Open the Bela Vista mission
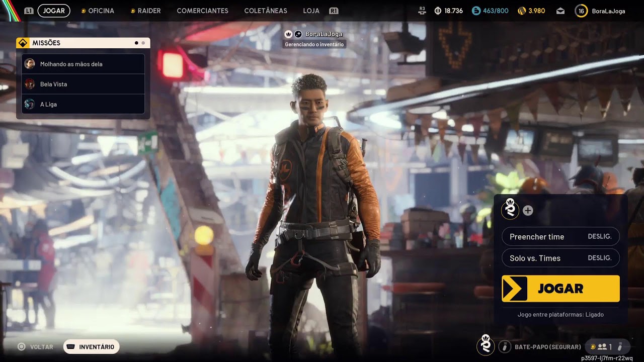Screen dimensions: 644x362 [x=84, y=84]
